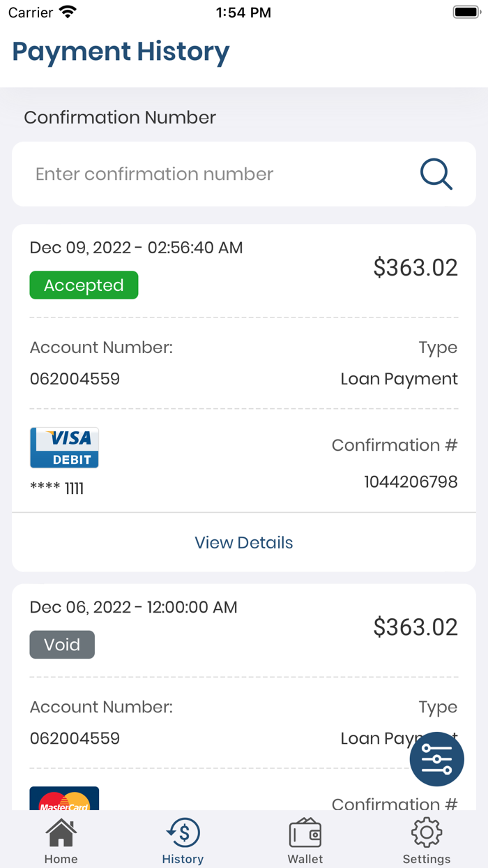Viewport: 488px width, 868px height.
Task: Select the Home icon in bottom navigation
Action: pos(61,831)
